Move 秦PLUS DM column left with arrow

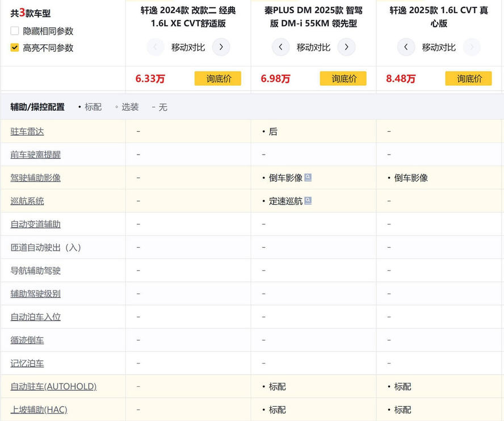pyautogui.click(x=280, y=47)
